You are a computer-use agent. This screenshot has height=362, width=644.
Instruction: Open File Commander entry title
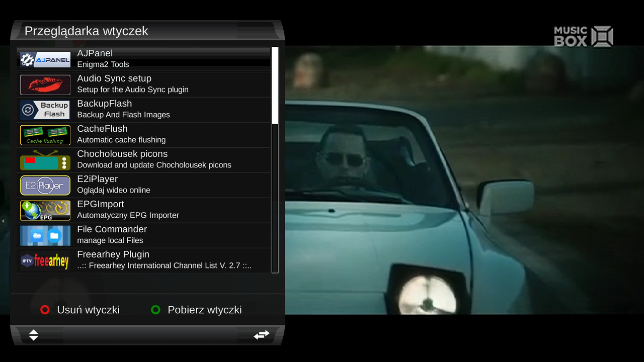[112, 229]
